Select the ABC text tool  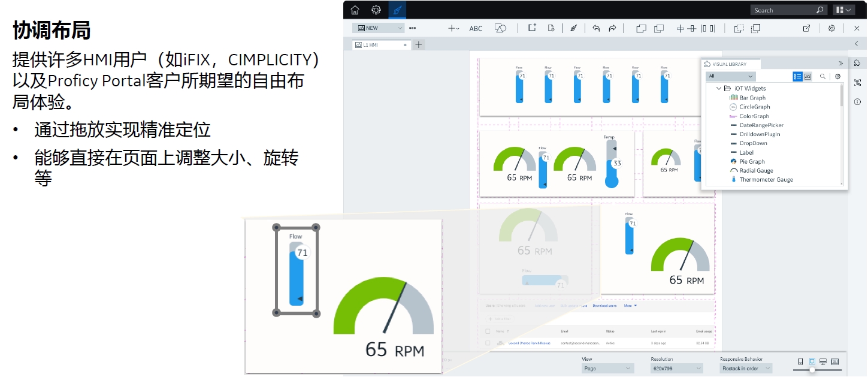476,28
